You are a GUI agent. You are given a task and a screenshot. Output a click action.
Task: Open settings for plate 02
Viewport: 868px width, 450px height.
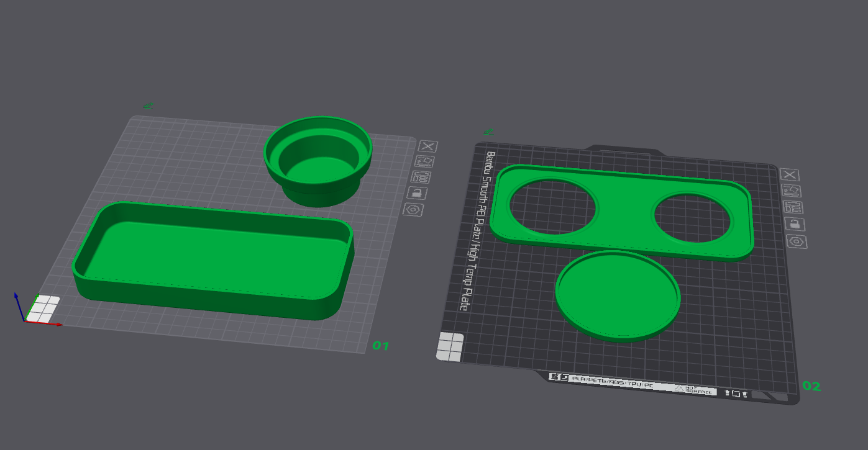[x=797, y=241]
